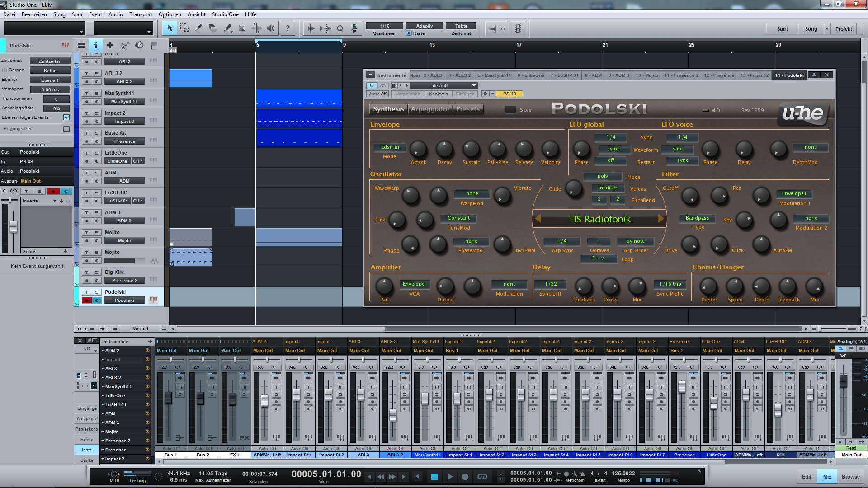Toggle the loop button in transport
This screenshot has height=488, width=868.
coord(482,476)
